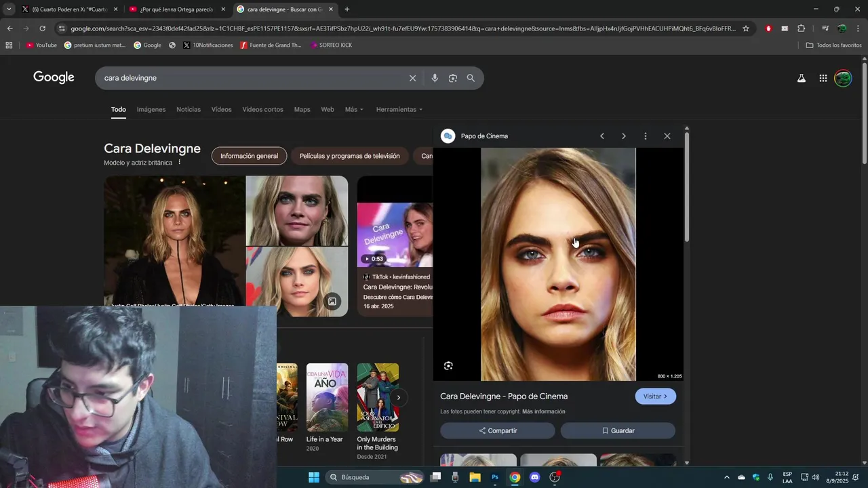The width and height of the screenshot is (868, 488).
Task: Open more options beside Modelo y actriz
Action: [180, 163]
